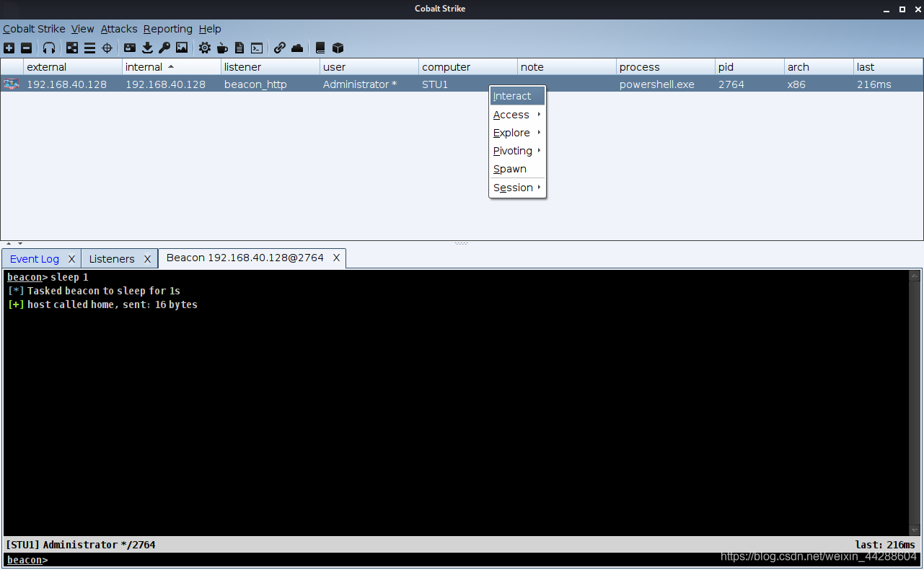
Task: Sort sessions by the external column
Action: [73, 67]
